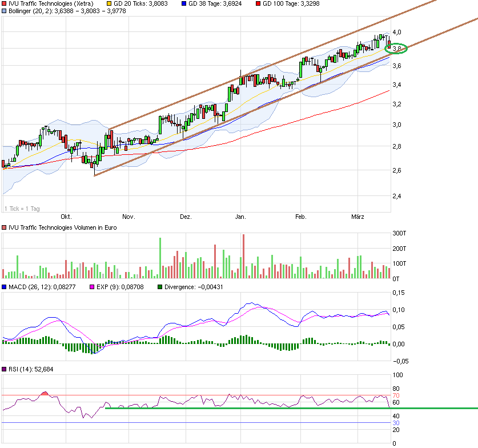Click the '3,6' price axis label
Viewport: 478px width, 448px height.
point(397,66)
